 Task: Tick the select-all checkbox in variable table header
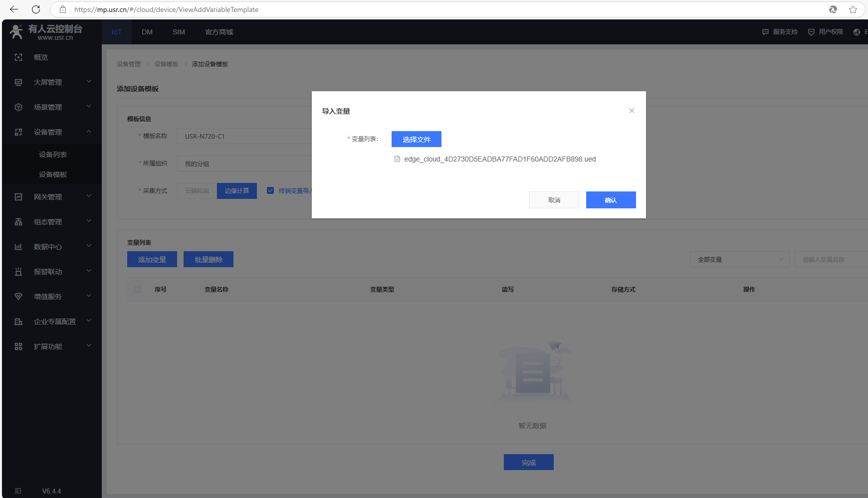pos(138,290)
